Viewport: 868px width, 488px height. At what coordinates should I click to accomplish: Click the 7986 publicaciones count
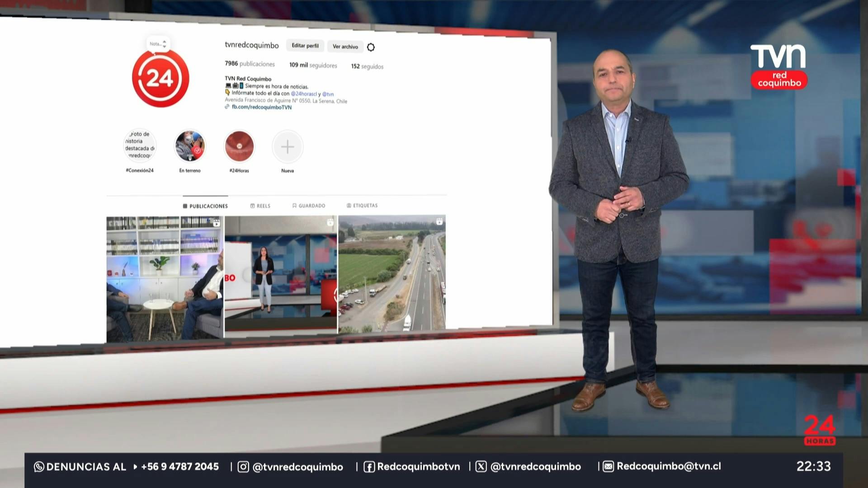click(250, 64)
